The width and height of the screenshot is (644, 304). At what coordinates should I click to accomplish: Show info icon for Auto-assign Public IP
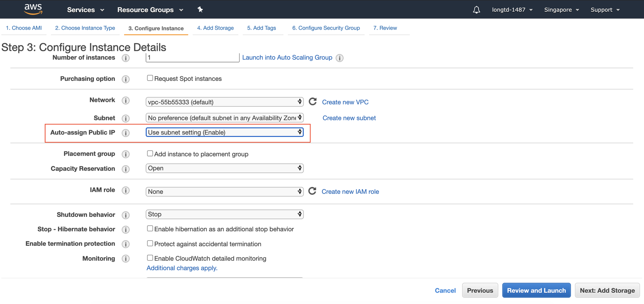tap(126, 133)
